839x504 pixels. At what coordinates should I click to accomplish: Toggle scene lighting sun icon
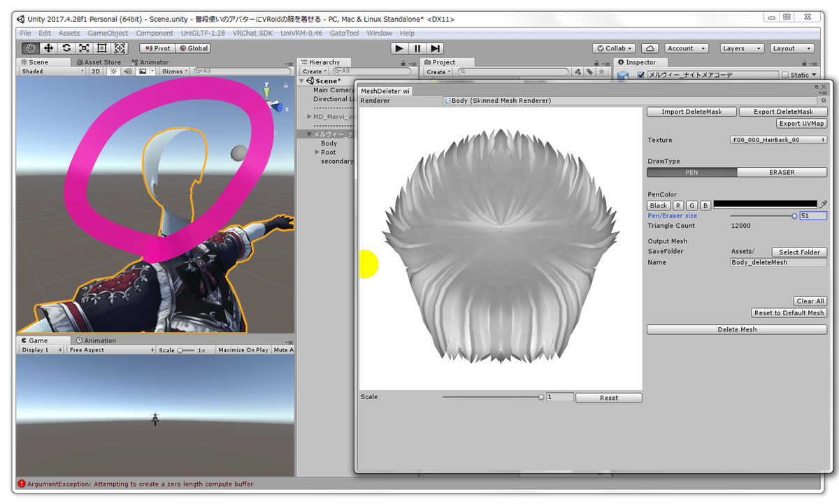[x=113, y=71]
